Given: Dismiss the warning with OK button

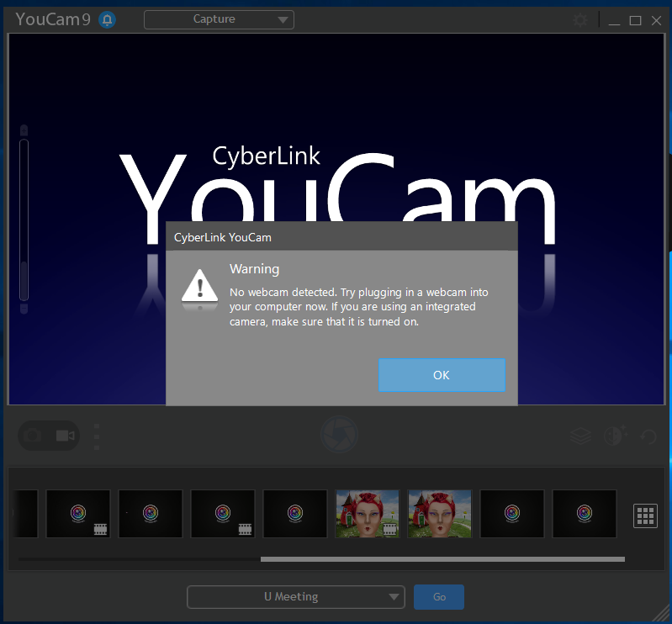Looking at the screenshot, I should [x=442, y=375].
